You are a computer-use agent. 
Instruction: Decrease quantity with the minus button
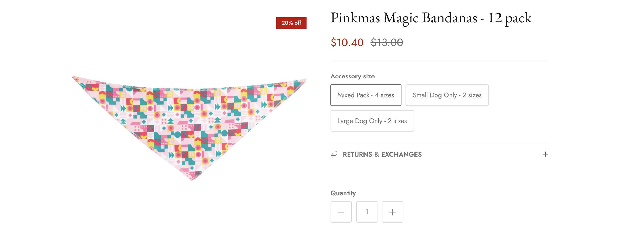click(x=341, y=212)
